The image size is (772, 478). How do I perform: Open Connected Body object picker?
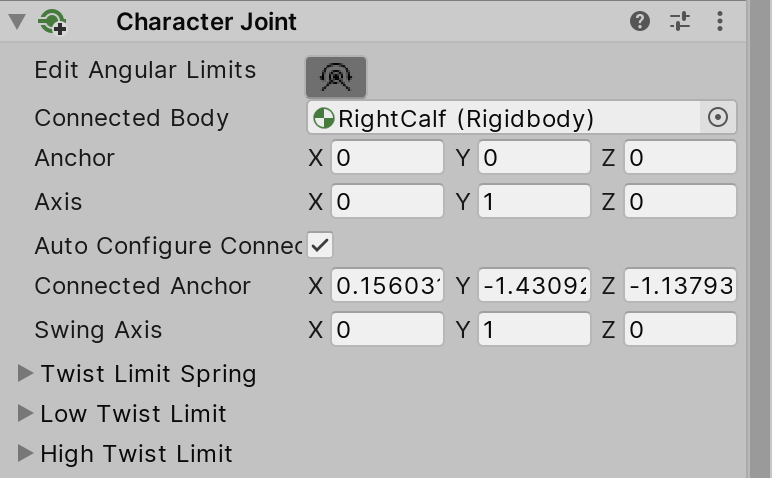click(x=718, y=118)
